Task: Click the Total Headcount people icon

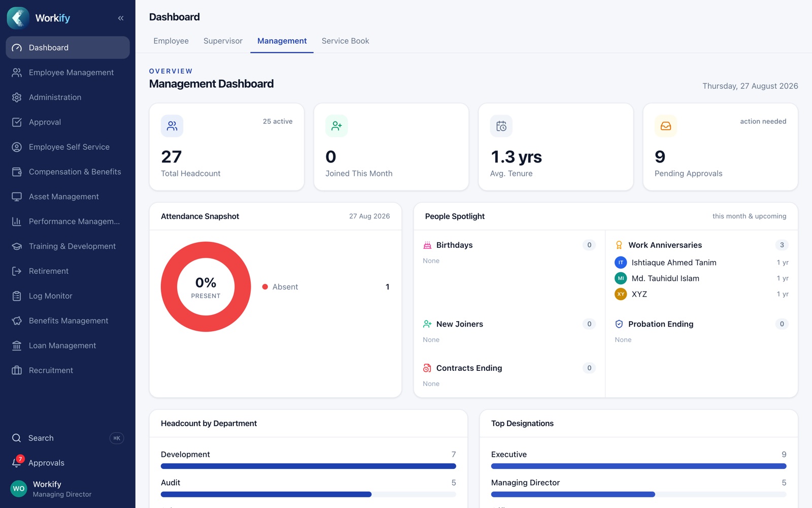Action: point(172,126)
